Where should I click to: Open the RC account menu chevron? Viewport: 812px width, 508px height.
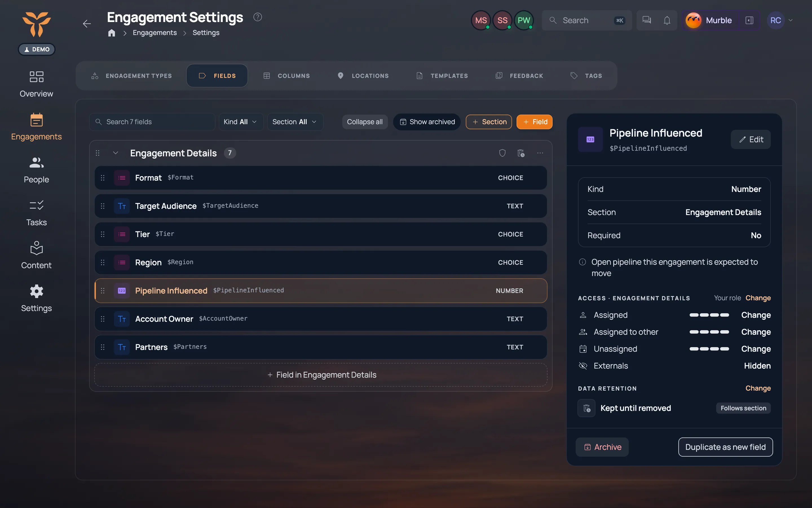(x=791, y=20)
